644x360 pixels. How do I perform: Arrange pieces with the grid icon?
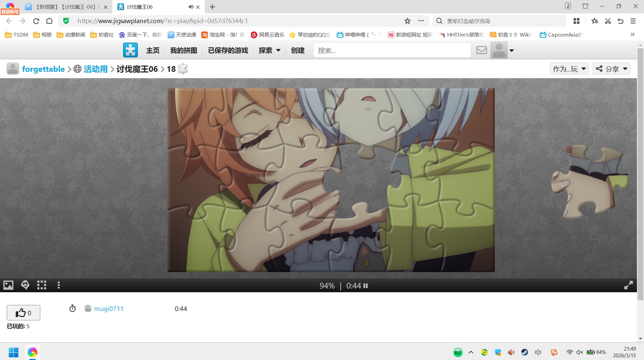(x=42, y=285)
